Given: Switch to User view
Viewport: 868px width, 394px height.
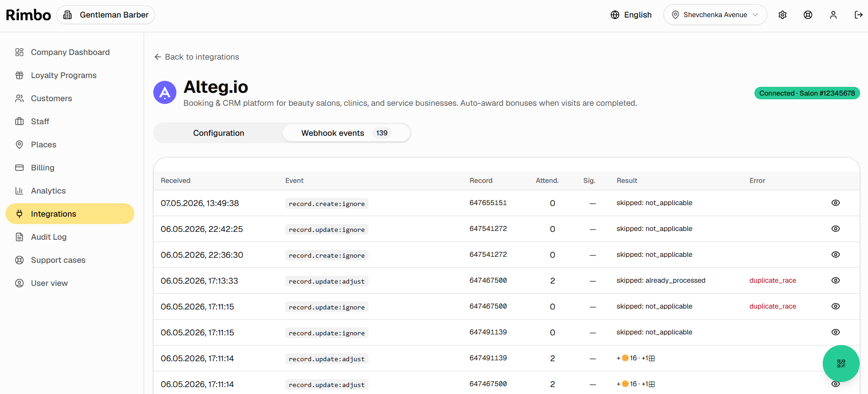Looking at the screenshot, I should click(x=70, y=283).
